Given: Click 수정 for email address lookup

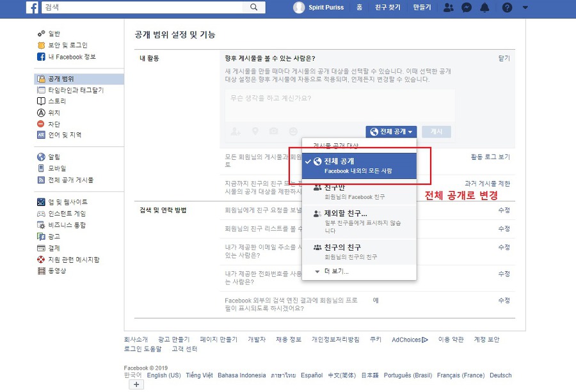Looking at the screenshot, I should pos(504,247).
